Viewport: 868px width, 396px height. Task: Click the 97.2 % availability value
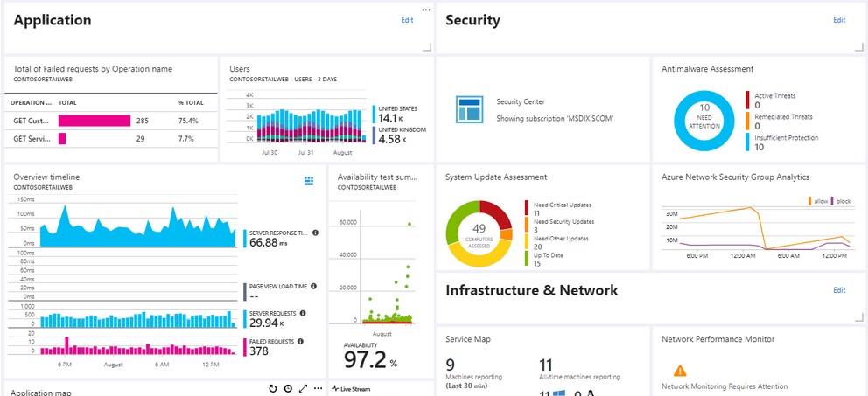click(x=371, y=359)
